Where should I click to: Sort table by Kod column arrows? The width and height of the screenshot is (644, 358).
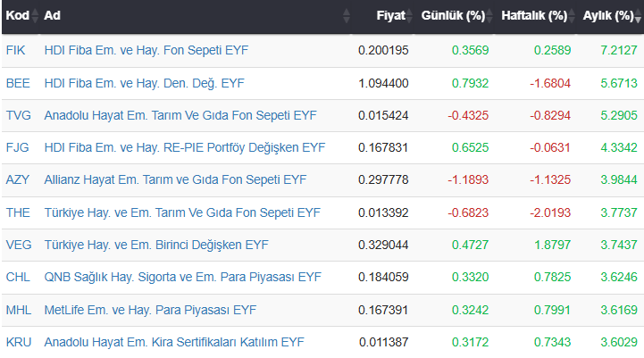tap(35, 15)
